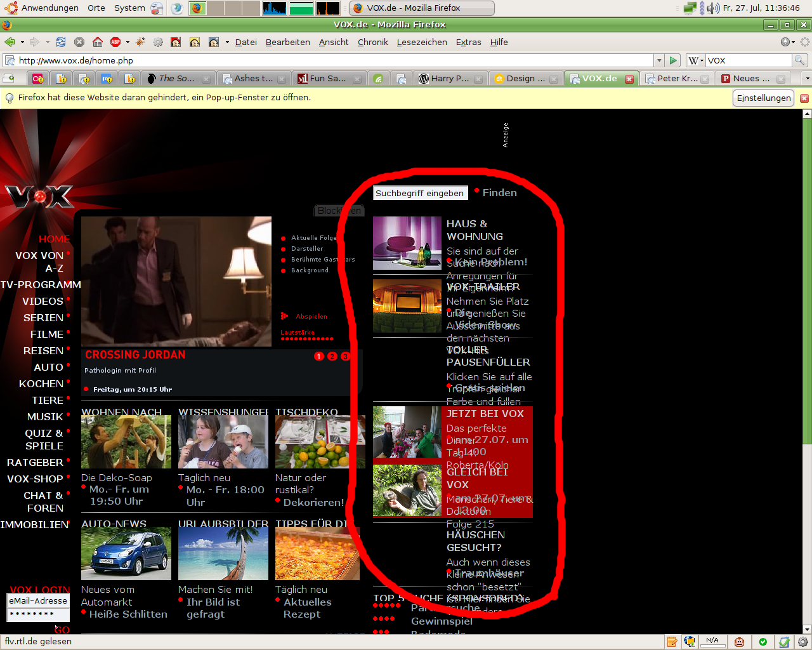
Task: Open back history dropdown arrow
Action: pyautogui.click(x=22, y=42)
